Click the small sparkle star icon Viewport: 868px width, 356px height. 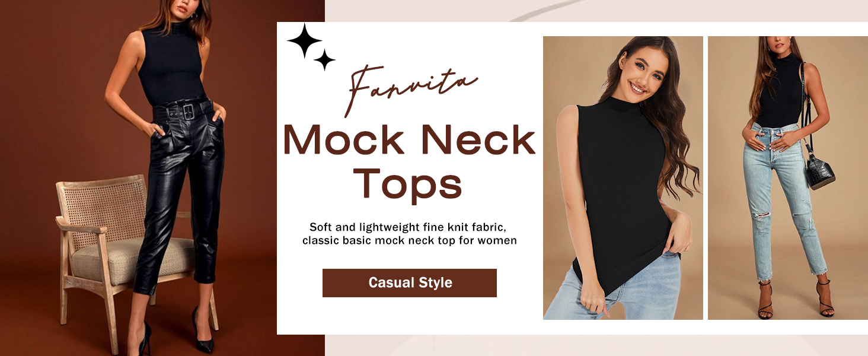[x=324, y=59]
